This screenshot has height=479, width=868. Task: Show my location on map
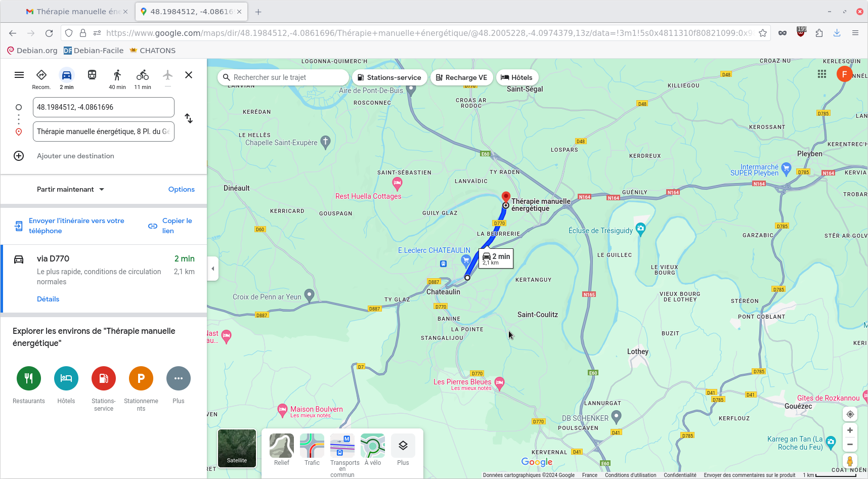850,414
